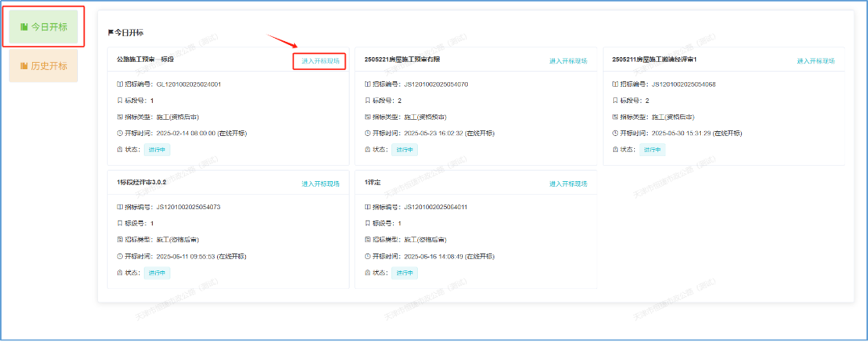Switch to the 历史开标 sidebar tab
868x342 pixels.
coord(43,66)
